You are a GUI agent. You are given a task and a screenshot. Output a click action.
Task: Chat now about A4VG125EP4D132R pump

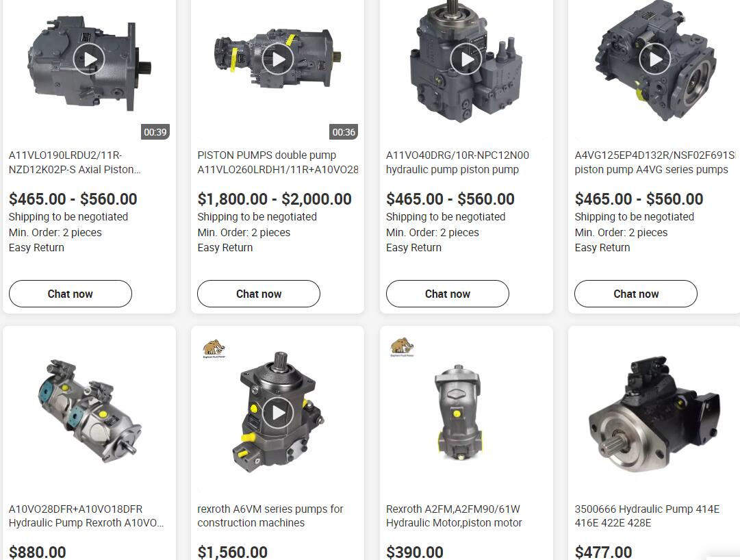tap(636, 294)
